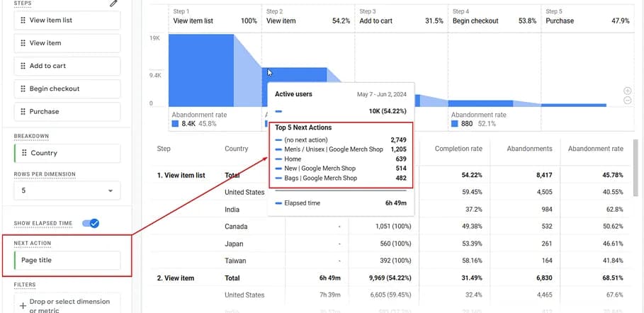Click the Step 4 blue funnel bar
This screenshot has height=313, width=644.
click(x=480, y=103)
